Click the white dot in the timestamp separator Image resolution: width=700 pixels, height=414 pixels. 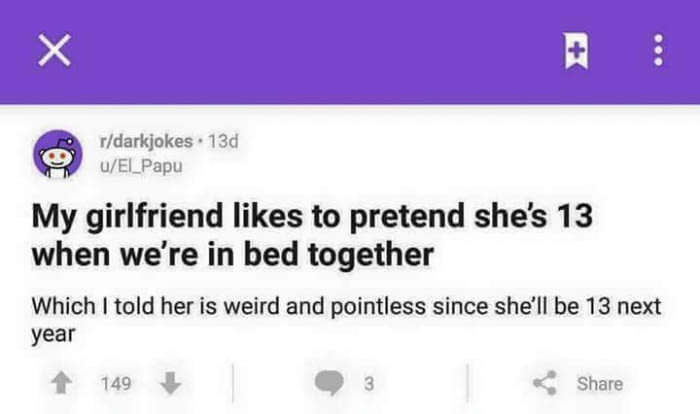coord(200,142)
